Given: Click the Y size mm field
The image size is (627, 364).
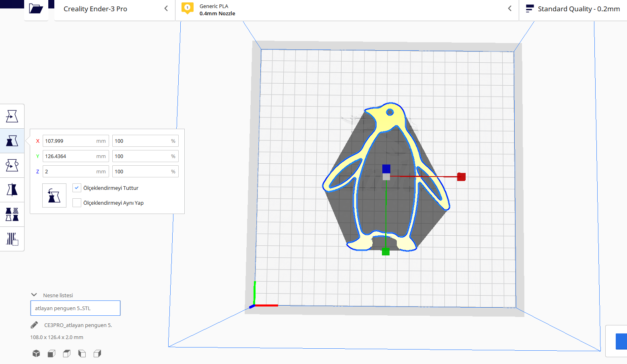Looking at the screenshot, I should [76, 156].
